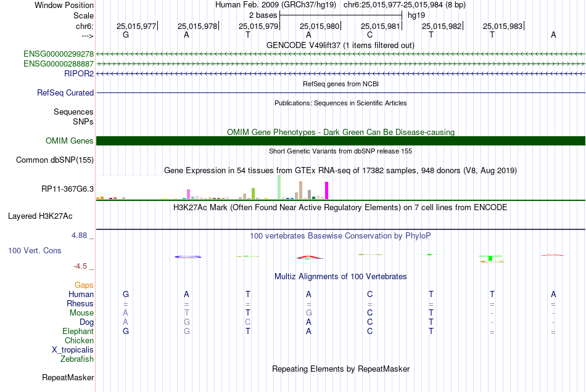Click the Elephant species label
Image resolution: width=586 pixels, height=392 pixels.
click(78, 332)
